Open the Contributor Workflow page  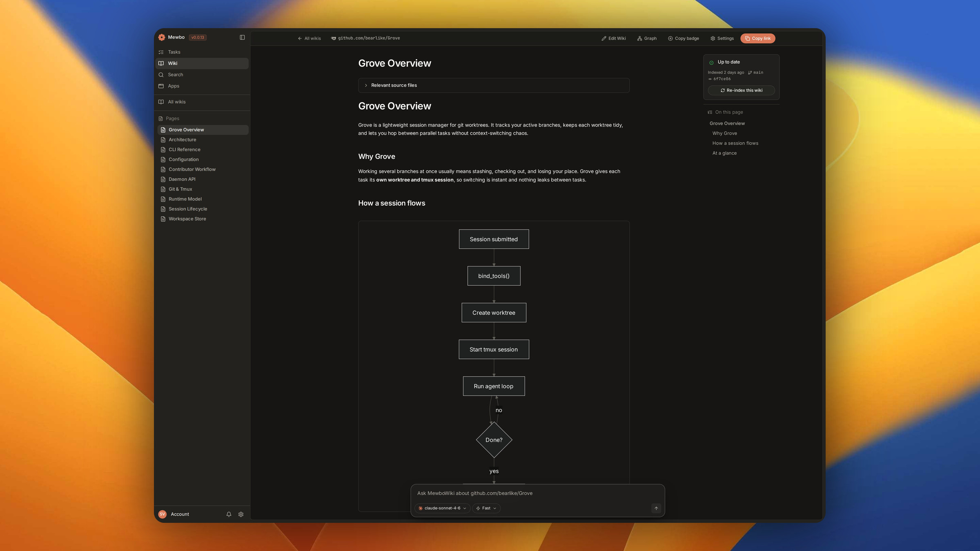point(203,169)
